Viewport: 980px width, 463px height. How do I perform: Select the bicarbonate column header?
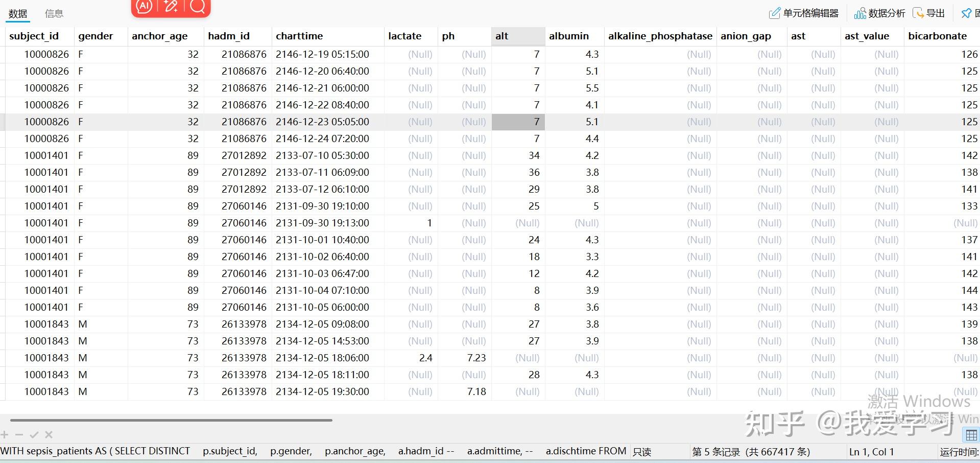[x=942, y=36]
